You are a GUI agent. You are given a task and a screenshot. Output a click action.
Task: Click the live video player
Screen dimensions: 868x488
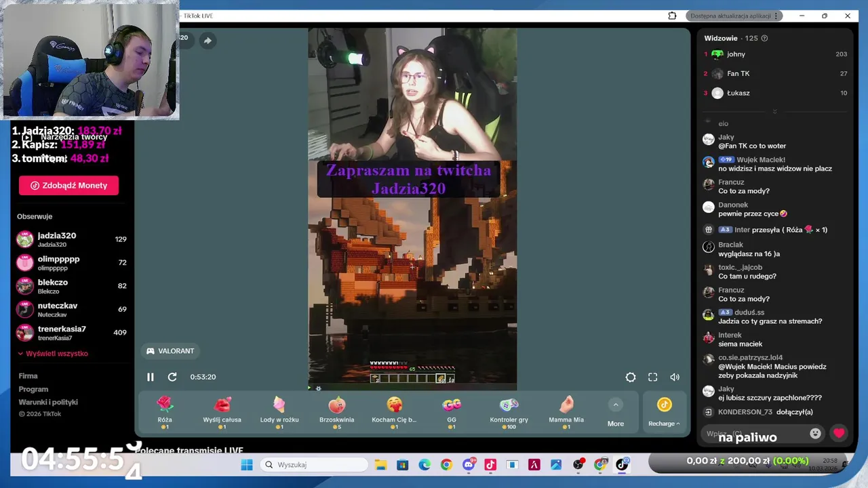(412, 209)
